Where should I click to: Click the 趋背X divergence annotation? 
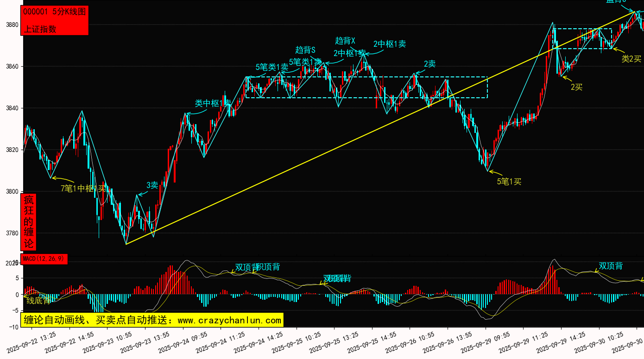345,41
